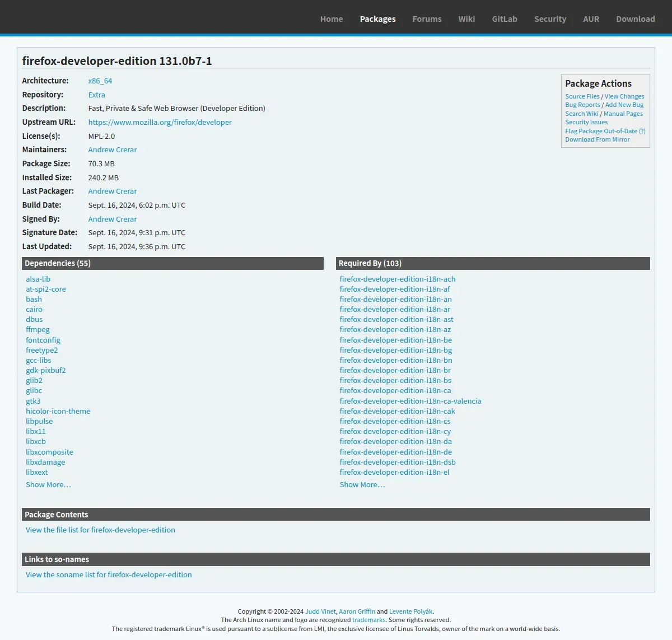The height and width of the screenshot is (640, 672).
Task: Open Andrew Crerar in the Last Packager row
Action: point(113,191)
